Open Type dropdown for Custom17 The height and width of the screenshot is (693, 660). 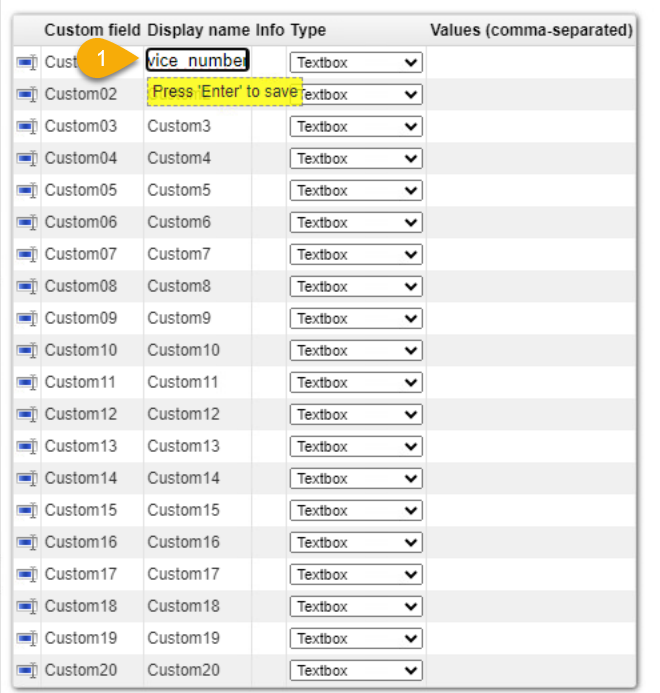pyautogui.click(x=356, y=574)
